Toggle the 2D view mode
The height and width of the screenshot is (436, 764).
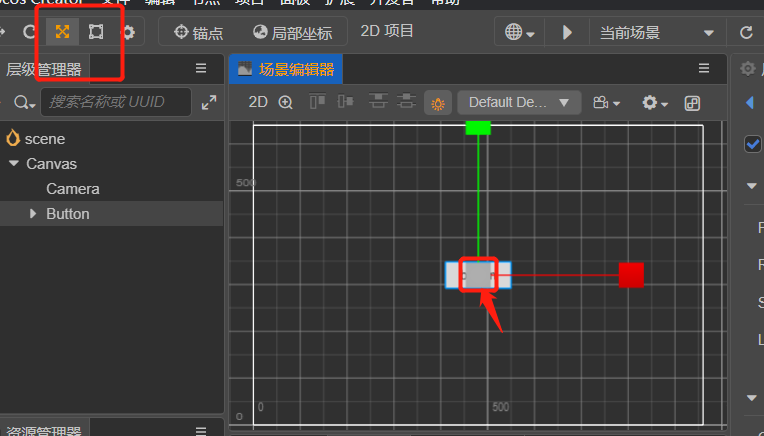pos(258,102)
